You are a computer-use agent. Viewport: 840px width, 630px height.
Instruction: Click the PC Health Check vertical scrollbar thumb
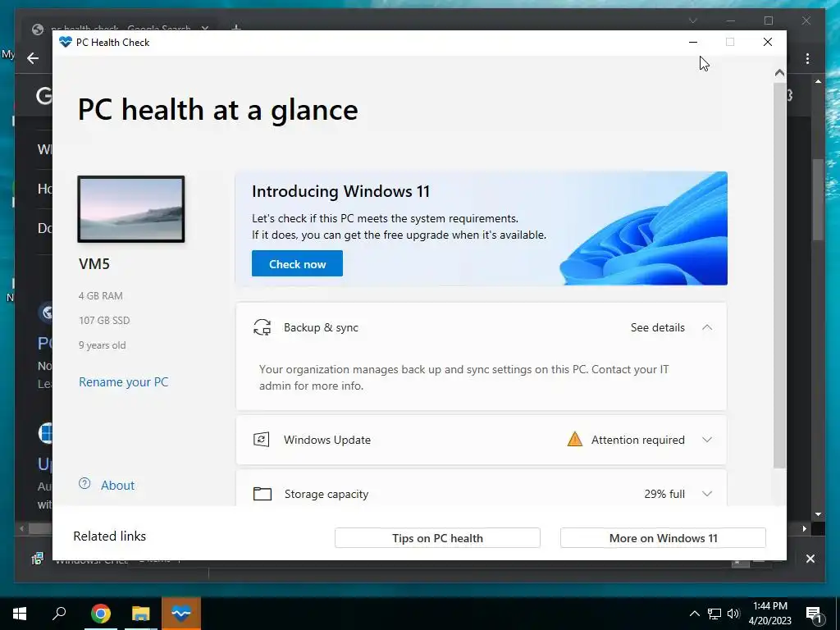[779, 276]
